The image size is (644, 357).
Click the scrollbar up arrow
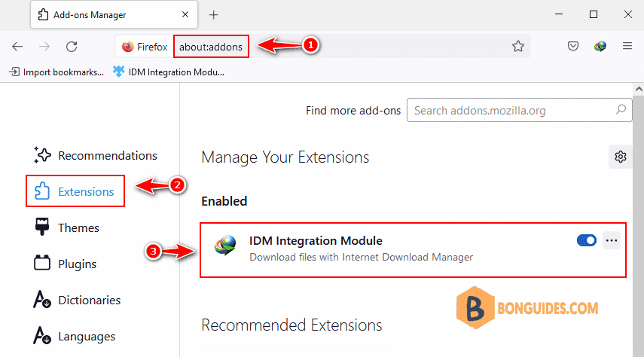click(638, 89)
